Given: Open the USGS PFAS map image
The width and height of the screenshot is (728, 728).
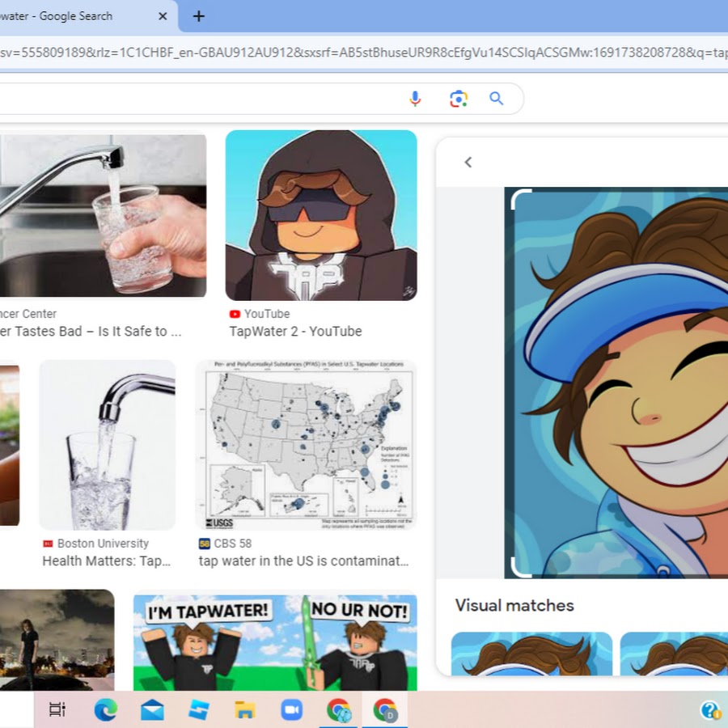Looking at the screenshot, I should tap(307, 445).
